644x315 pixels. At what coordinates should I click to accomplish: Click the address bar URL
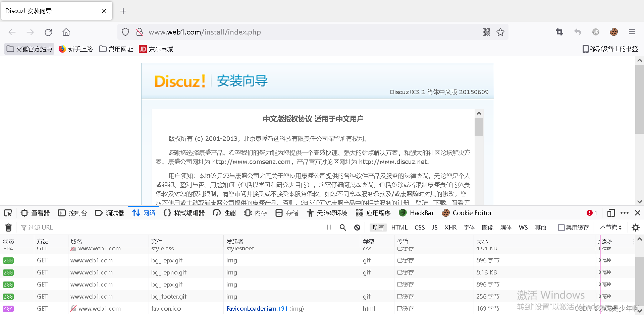tap(205, 32)
